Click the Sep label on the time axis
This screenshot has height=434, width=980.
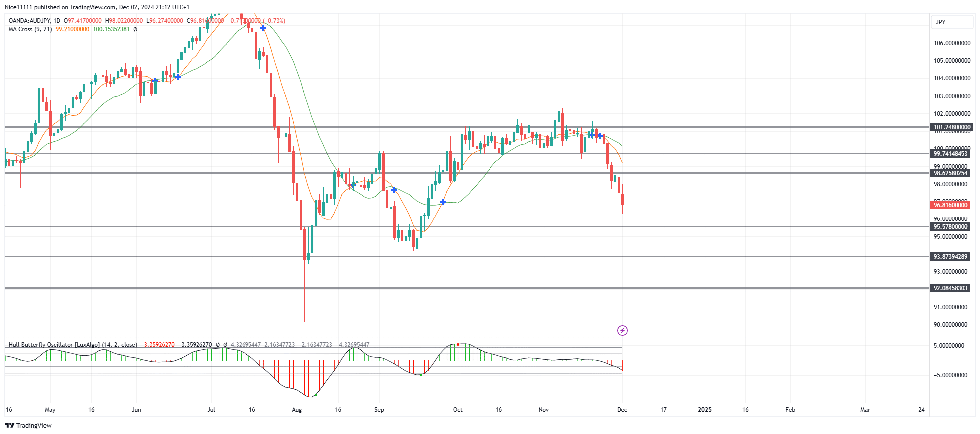(379, 410)
